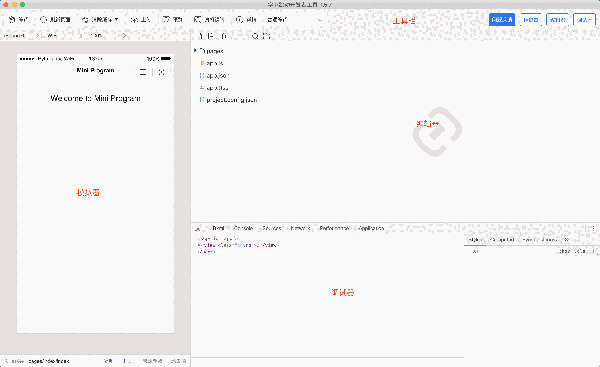
Task: Expand the view node in the element tree
Action: [199, 245]
